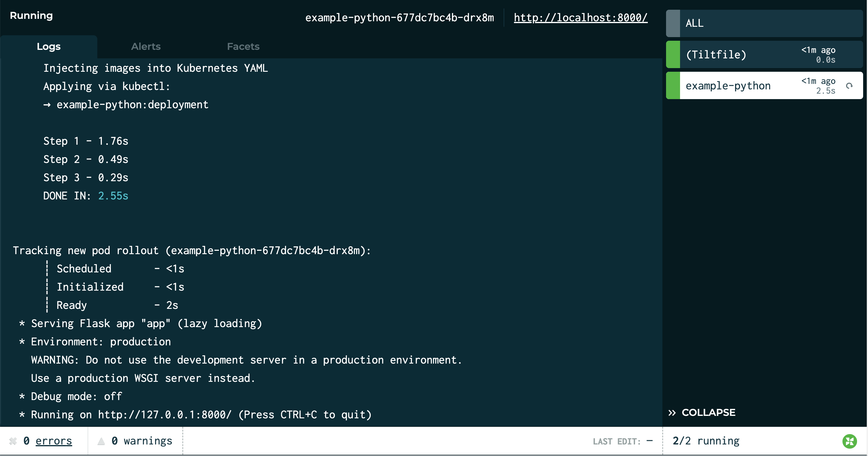Select the example-python resource in the sidebar
The image size is (868, 456).
[728, 85]
